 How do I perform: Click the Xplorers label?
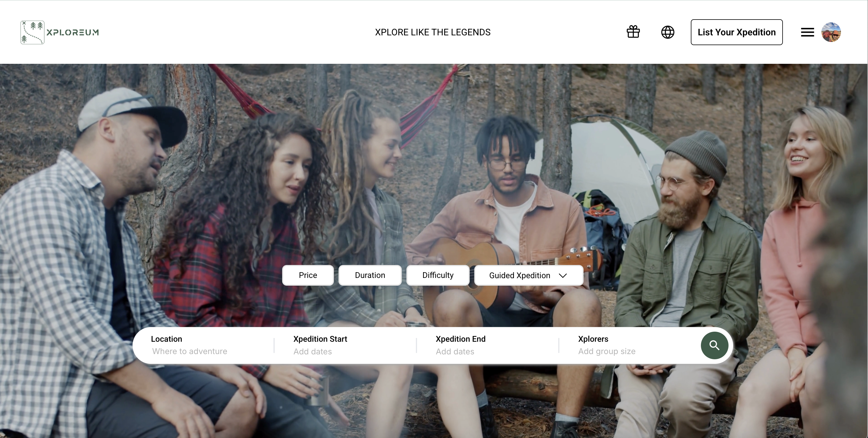coord(593,339)
